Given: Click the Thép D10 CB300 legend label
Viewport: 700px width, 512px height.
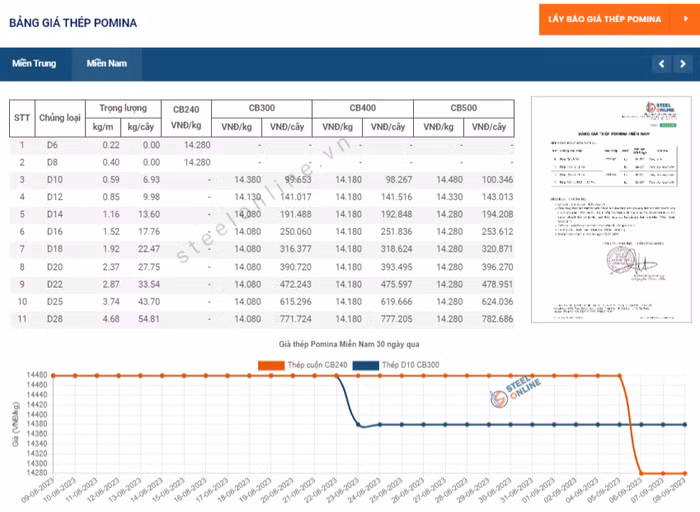Looking at the screenshot, I should 411,365.
